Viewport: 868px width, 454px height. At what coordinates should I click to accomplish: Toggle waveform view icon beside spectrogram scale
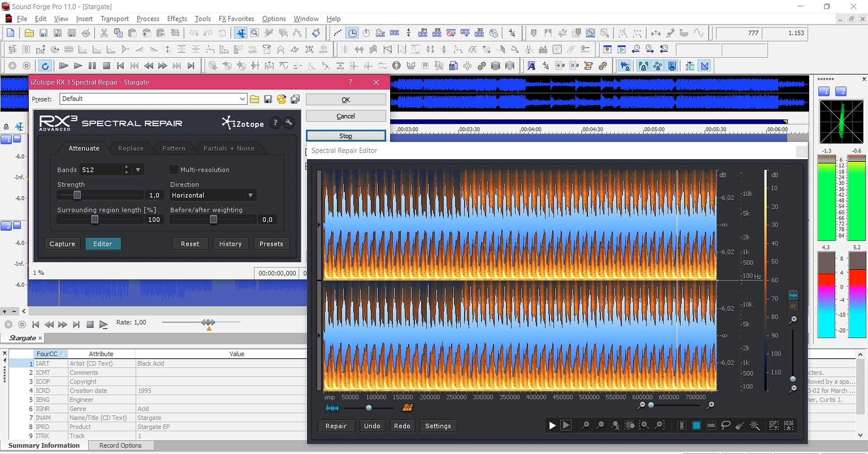coord(793,295)
